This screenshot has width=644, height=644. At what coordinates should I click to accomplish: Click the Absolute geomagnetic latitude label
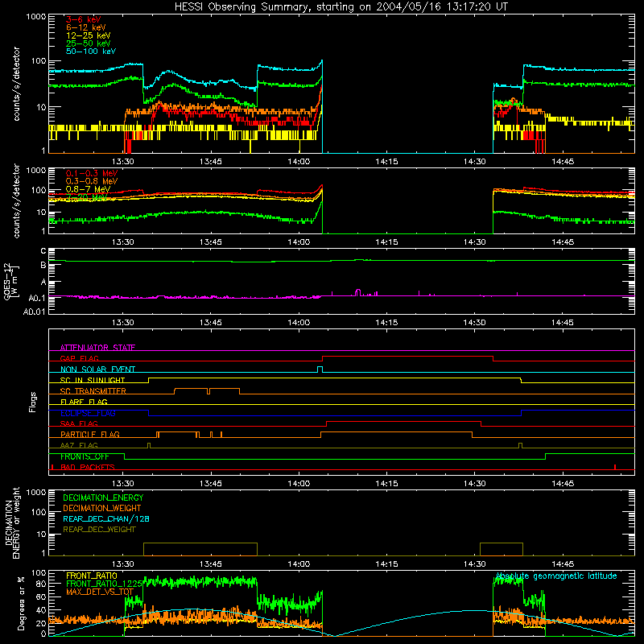pyautogui.click(x=556, y=576)
